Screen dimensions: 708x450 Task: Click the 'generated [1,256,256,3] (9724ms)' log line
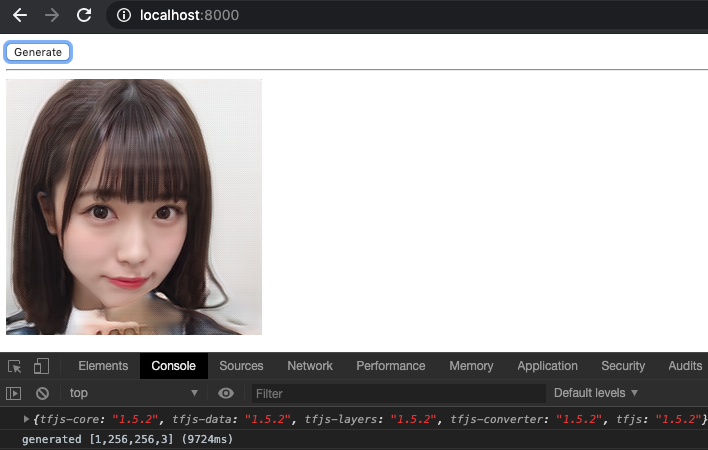[x=127, y=439]
